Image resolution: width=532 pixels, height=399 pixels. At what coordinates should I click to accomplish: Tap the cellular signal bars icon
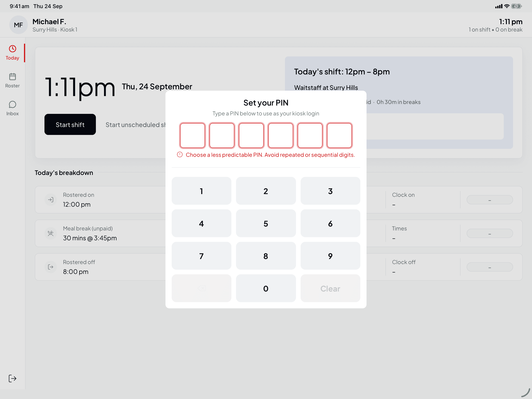pyautogui.click(x=499, y=6)
